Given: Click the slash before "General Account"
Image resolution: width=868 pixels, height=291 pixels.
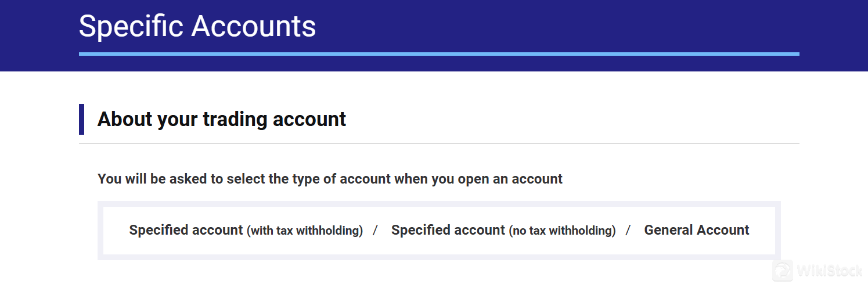Looking at the screenshot, I should pos(628,230).
